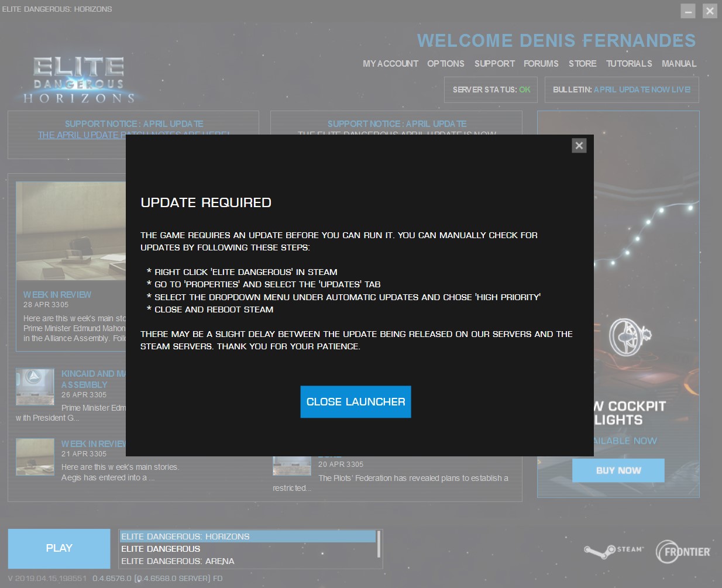The width and height of the screenshot is (722, 588).
Task: Open My Account page
Action: pos(390,64)
